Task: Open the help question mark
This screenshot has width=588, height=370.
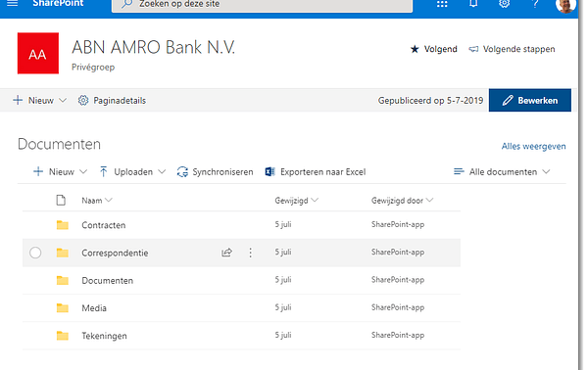Action: click(535, 3)
